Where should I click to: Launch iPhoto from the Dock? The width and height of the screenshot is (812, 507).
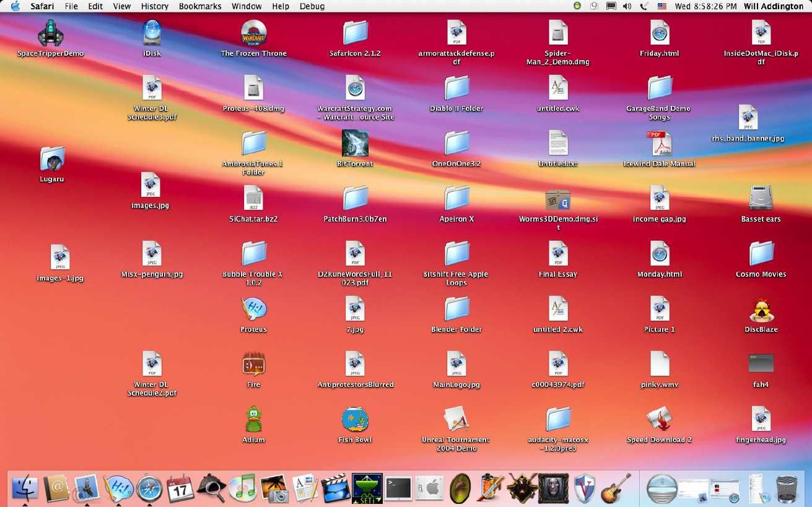click(273, 488)
